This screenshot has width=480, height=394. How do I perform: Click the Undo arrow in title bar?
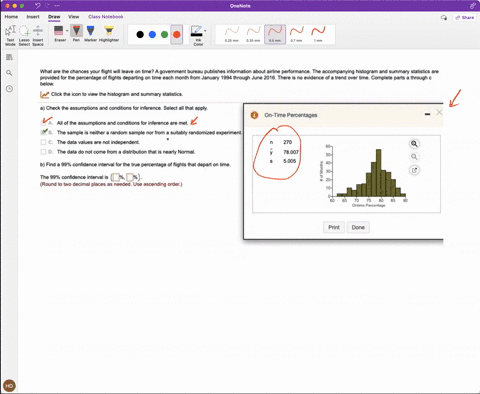tap(38, 6)
